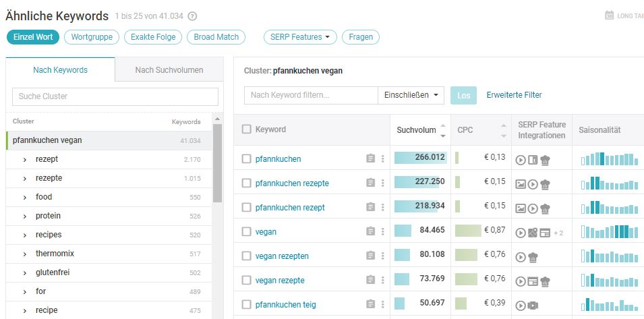Image resolution: width=644 pixels, height=319 pixels.
Task: Click the Suche Cluster search field
Action: (x=115, y=96)
